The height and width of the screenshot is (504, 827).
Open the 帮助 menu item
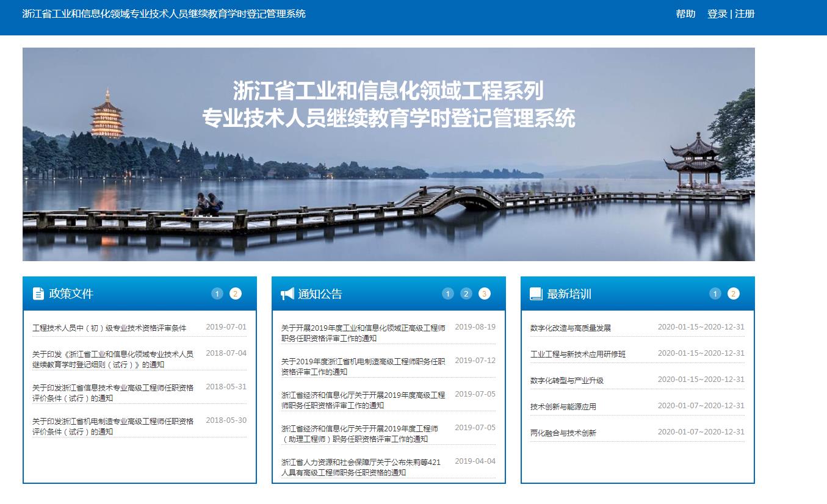[x=685, y=14]
